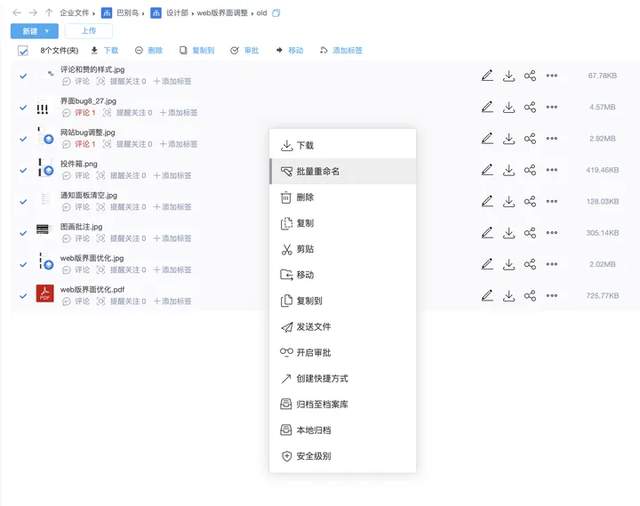The height and width of the screenshot is (506, 640).
Task: Uncheck the checkmark for web版界面优化.jpg
Action: (23, 264)
